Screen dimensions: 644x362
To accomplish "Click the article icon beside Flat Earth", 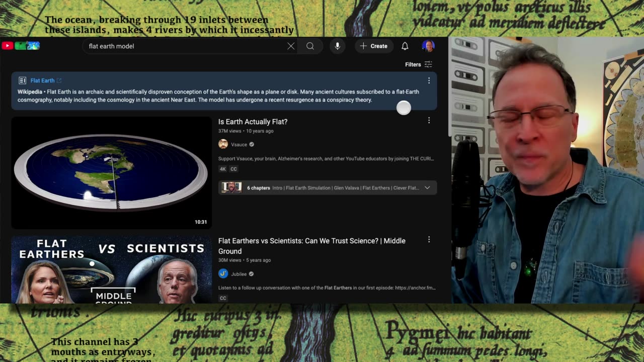I will click(22, 80).
